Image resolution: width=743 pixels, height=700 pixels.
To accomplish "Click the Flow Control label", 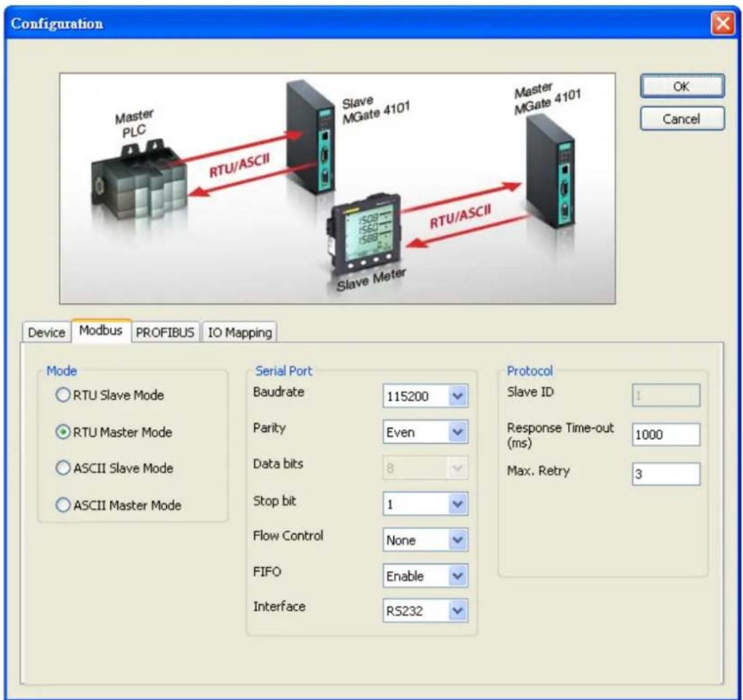I will (x=288, y=536).
